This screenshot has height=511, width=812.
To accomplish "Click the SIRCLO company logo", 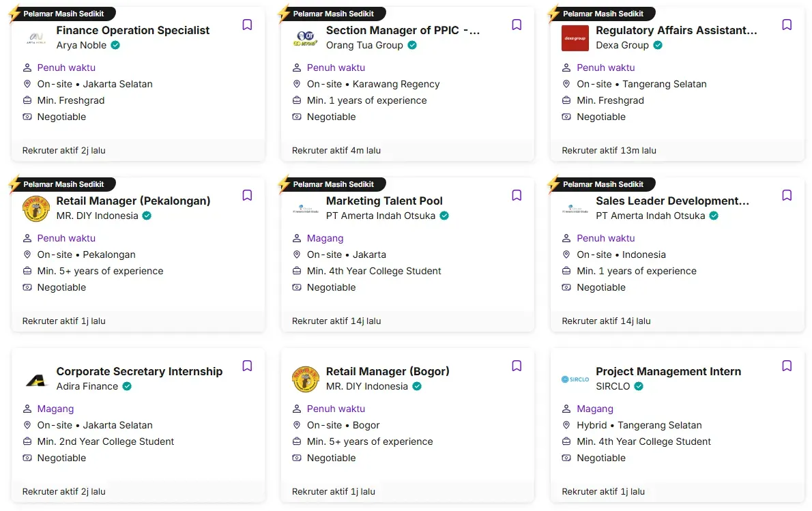I will tap(575, 379).
